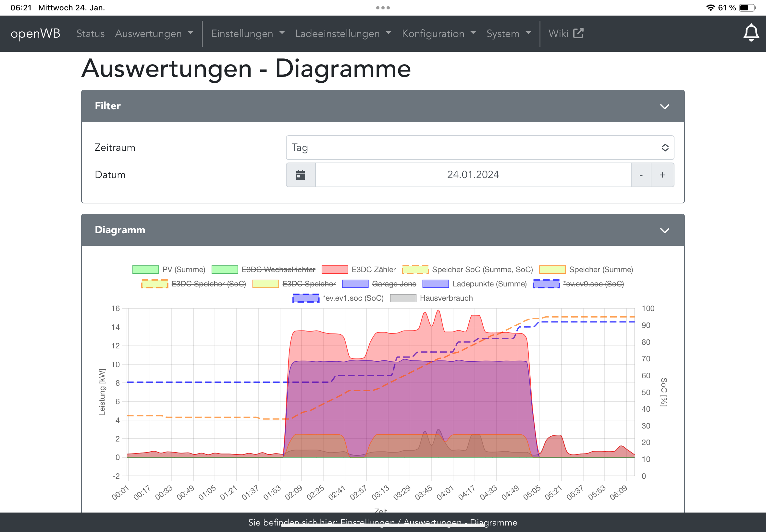
Task: Open the Zeitraum Tag dropdown
Action: click(x=479, y=148)
